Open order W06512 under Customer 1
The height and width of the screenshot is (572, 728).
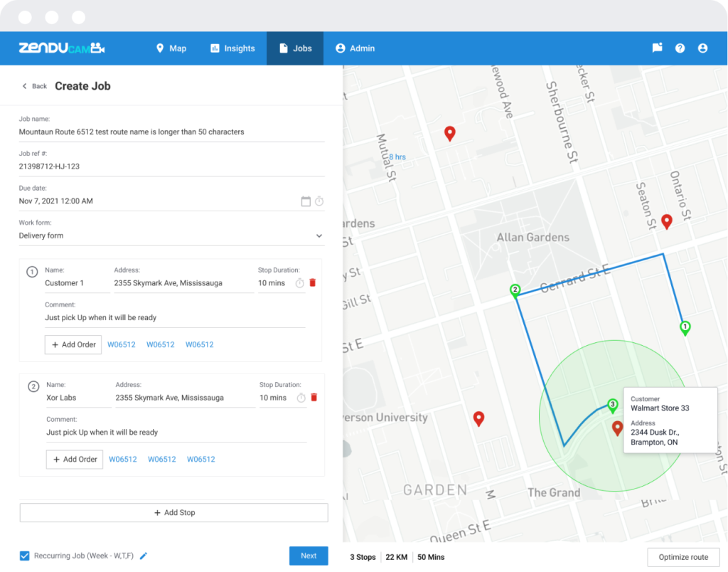[x=121, y=344]
